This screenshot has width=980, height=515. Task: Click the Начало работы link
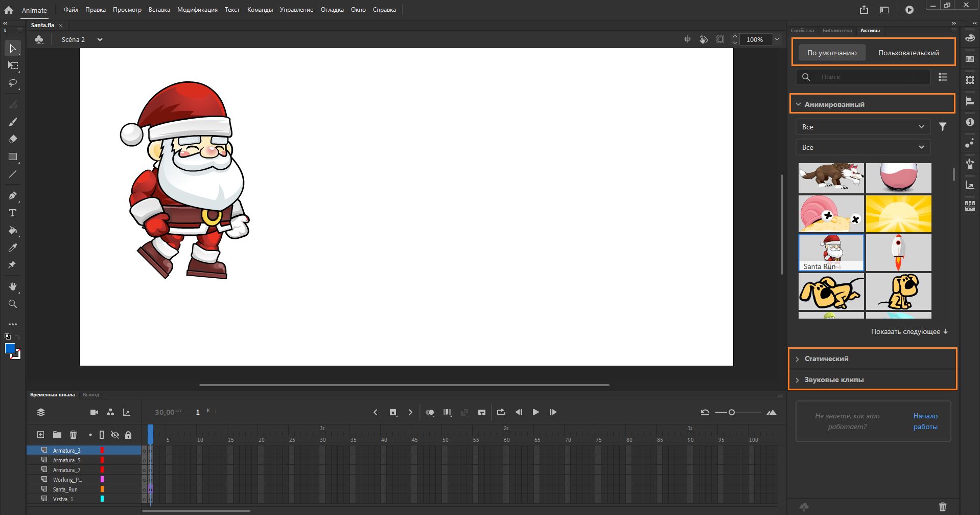click(x=925, y=421)
